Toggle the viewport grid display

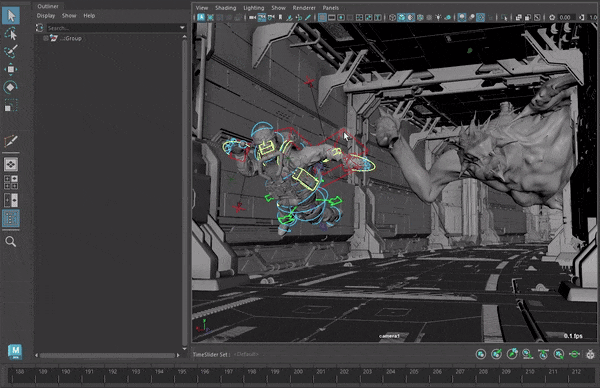click(x=322, y=17)
